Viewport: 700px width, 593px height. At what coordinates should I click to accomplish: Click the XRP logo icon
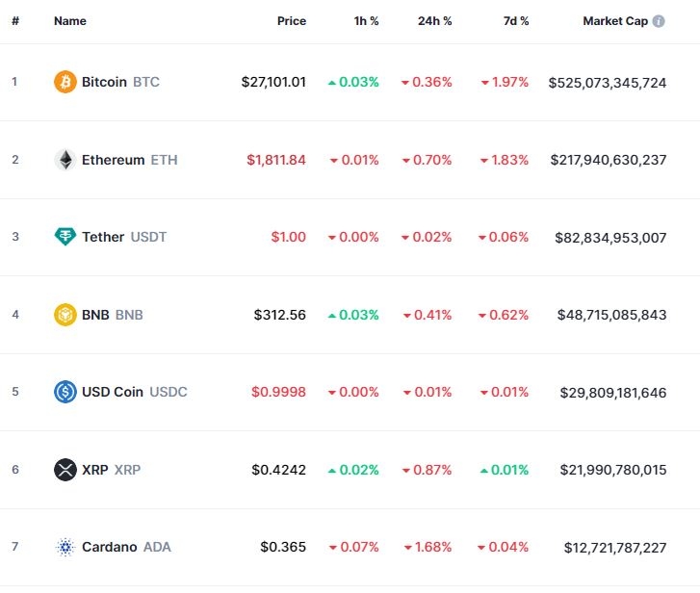click(x=65, y=470)
